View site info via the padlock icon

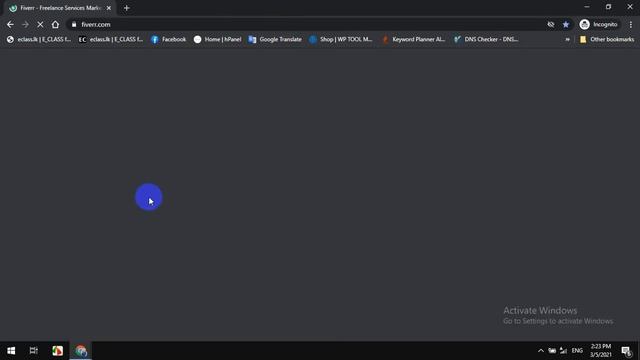(x=74, y=24)
